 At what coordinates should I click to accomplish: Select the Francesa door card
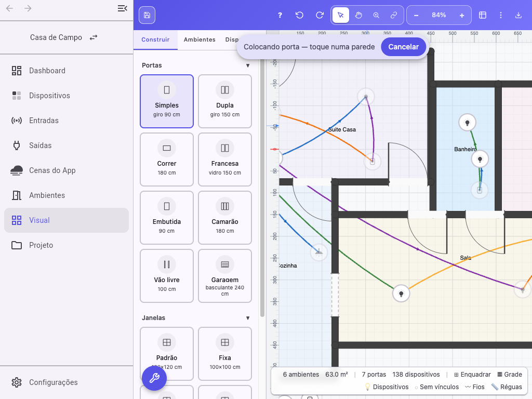pos(225,159)
